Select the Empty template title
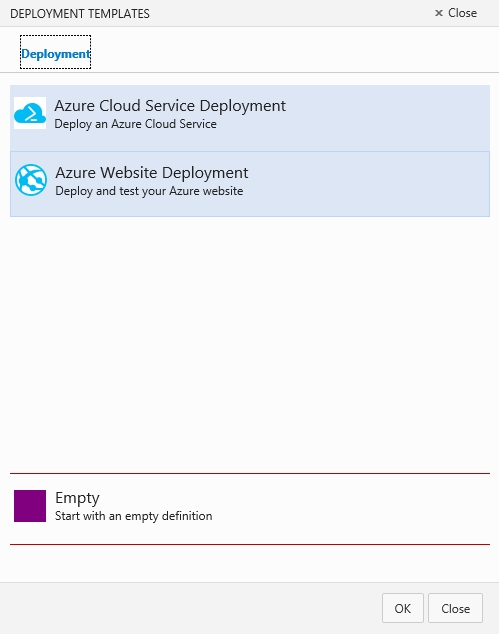This screenshot has height=634, width=499. tap(77, 498)
